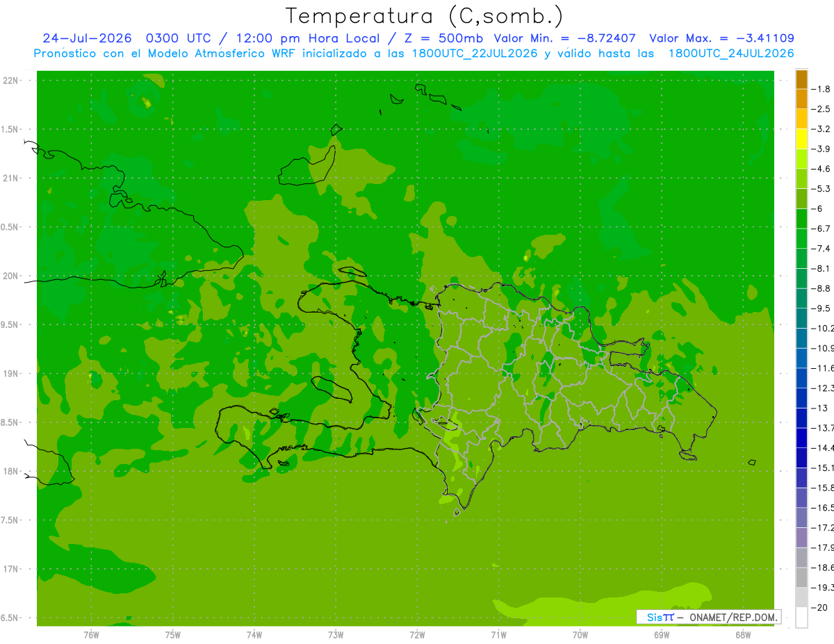The width and height of the screenshot is (834, 644).
Task: Pick the white swatch below -20
Action: pos(801,617)
